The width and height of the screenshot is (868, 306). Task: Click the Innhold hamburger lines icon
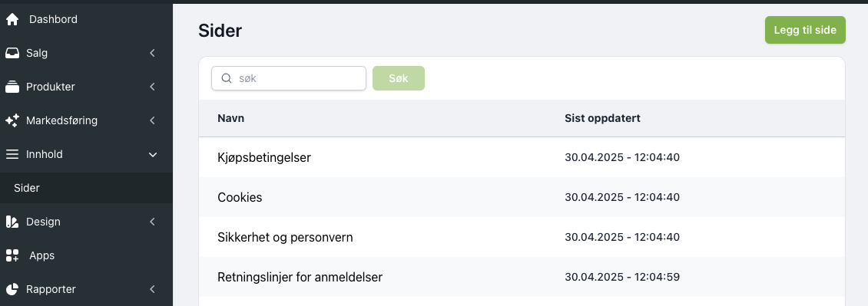(x=12, y=154)
